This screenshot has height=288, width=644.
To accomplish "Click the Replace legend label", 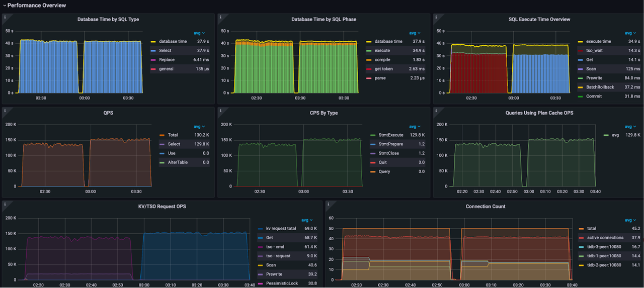I will click(x=167, y=60).
